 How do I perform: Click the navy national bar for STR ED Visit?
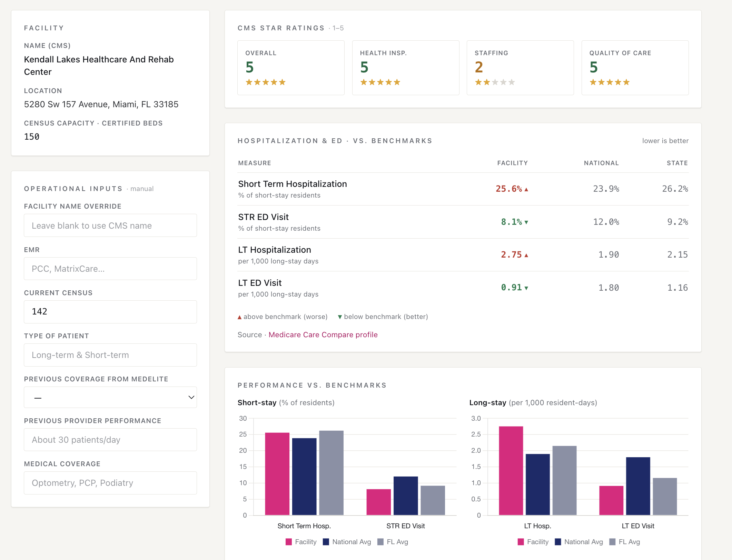coord(406,496)
